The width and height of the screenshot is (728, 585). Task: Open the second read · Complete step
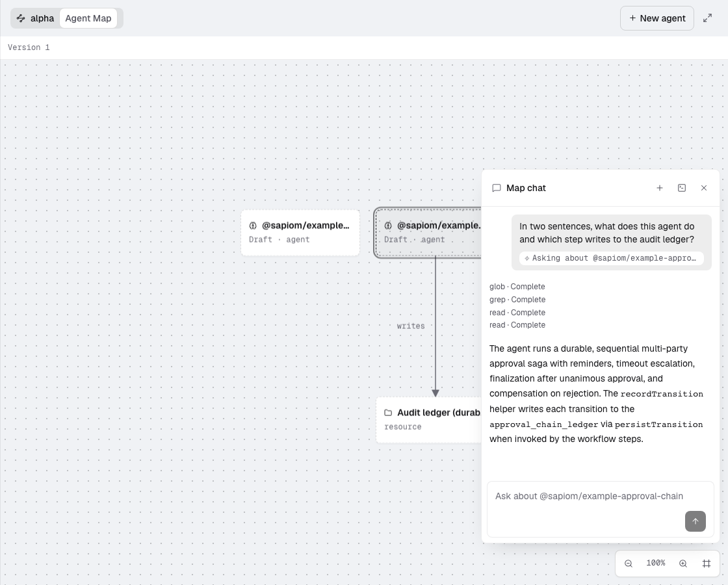point(517,325)
